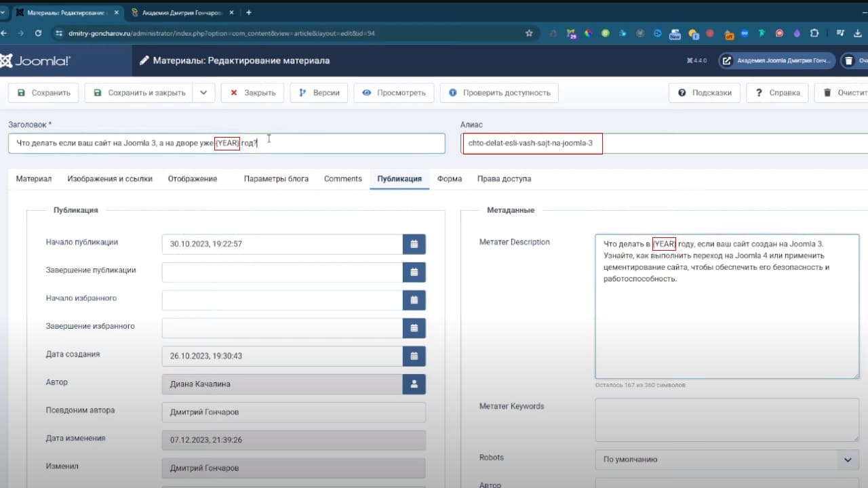The width and height of the screenshot is (868, 488).
Task: Open the Права доступа tab
Action: (x=504, y=179)
